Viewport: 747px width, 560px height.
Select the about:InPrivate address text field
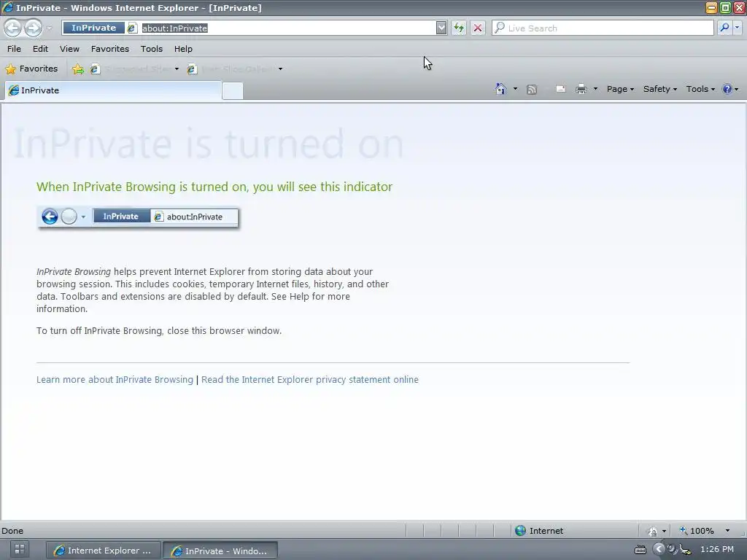coord(287,28)
